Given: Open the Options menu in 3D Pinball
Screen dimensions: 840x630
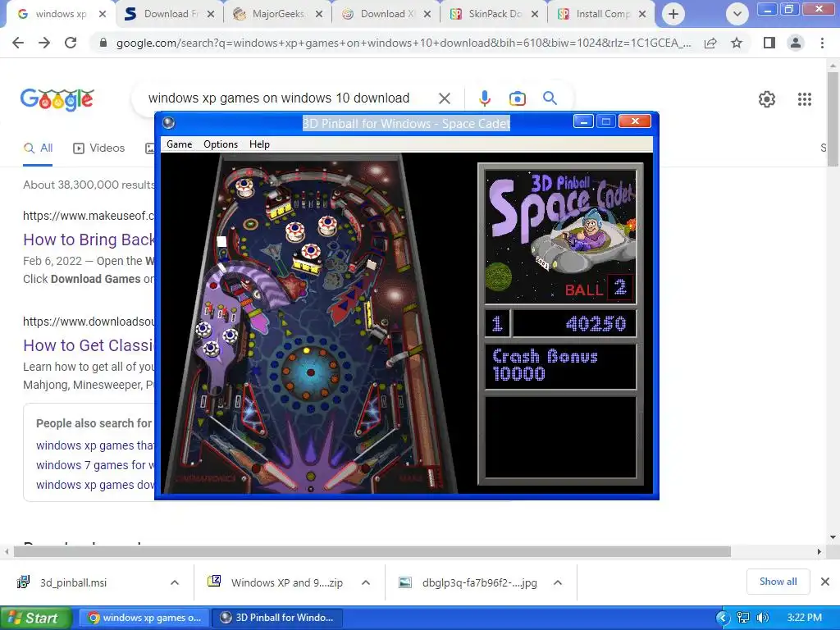Looking at the screenshot, I should click(220, 144).
